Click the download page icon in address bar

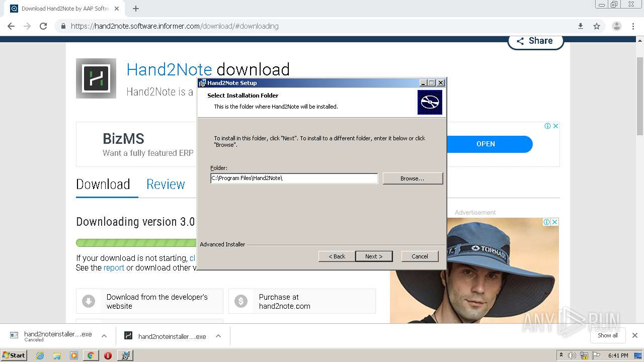coord(580,26)
